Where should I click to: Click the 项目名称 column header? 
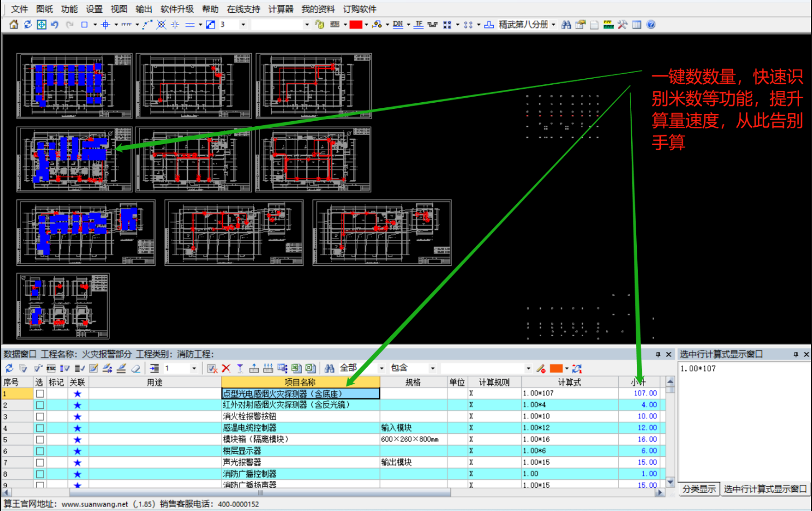pos(300,382)
